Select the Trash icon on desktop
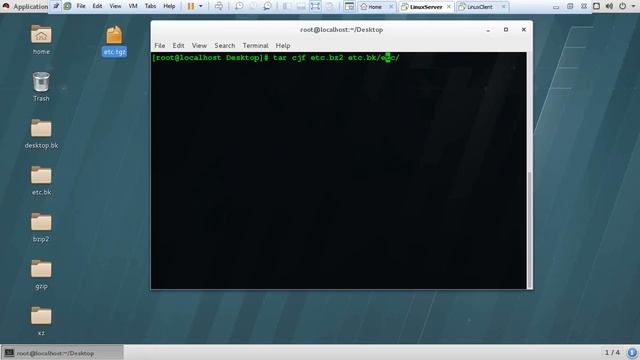The width and height of the screenshot is (640, 360). tap(41, 87)
